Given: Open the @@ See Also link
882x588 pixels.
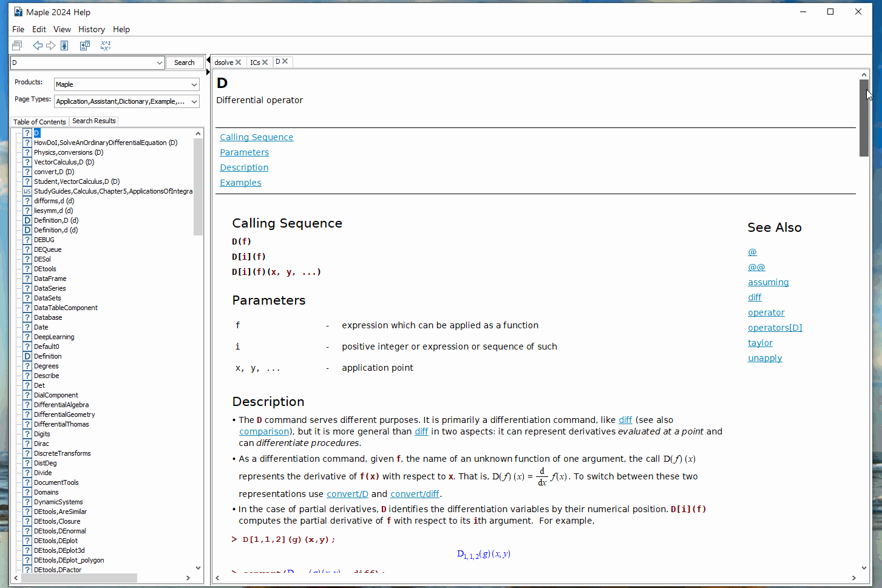Looking at the screenshot, I should coord(756,267).
